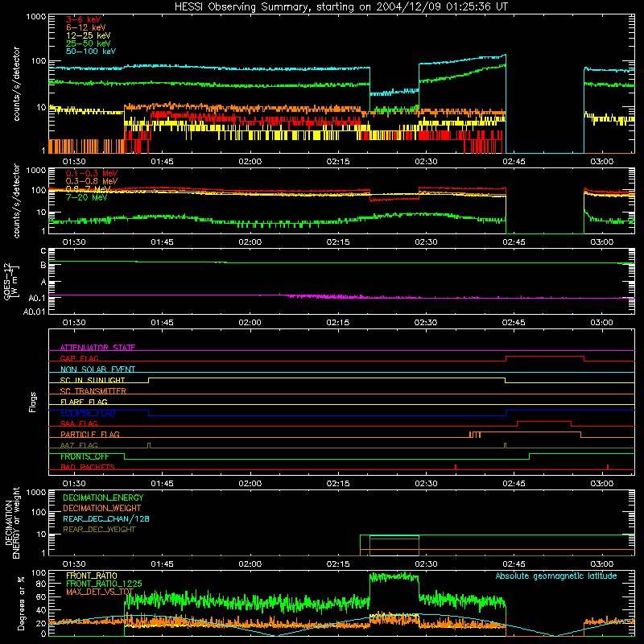Select the DECIMATION_WEIGHT legend label
Image resolution: width=644 pixels, height=644 pixels.
(102, 508)
